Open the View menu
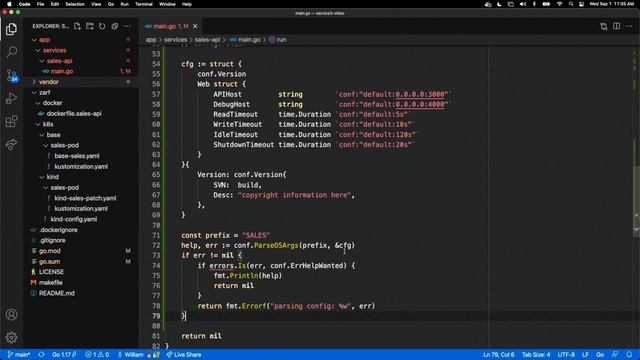The width and height of the screenshot is (640, 360). 96,4
